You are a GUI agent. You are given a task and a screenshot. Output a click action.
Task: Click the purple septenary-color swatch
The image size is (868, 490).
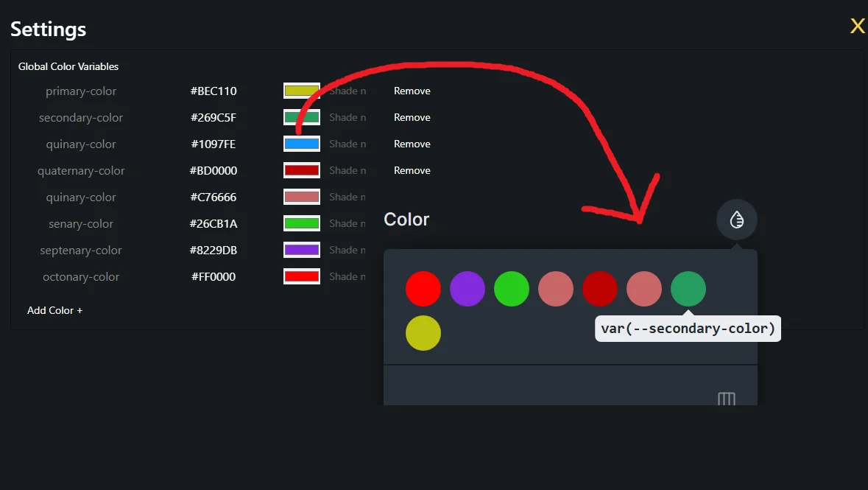tap(301, 251)
